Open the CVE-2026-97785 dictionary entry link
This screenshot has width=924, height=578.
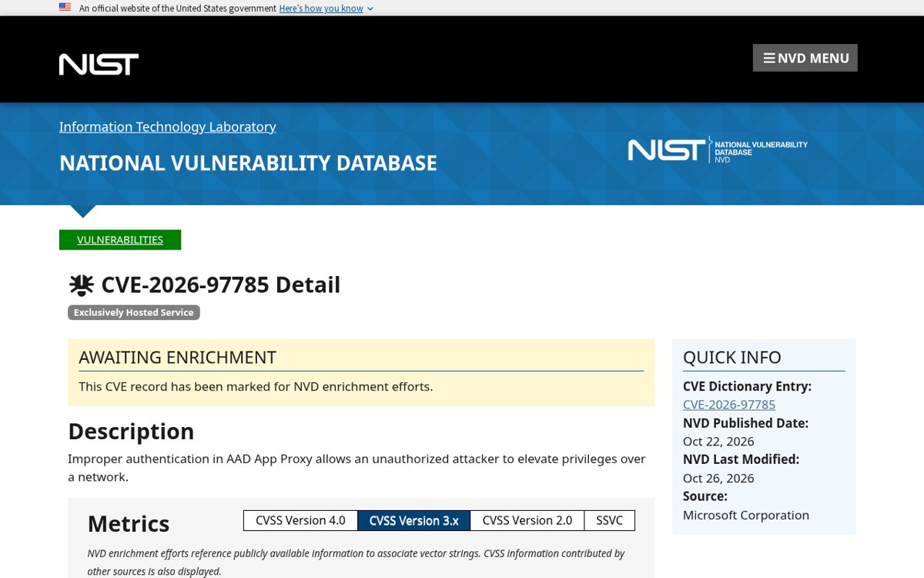(x=728, y=405)
